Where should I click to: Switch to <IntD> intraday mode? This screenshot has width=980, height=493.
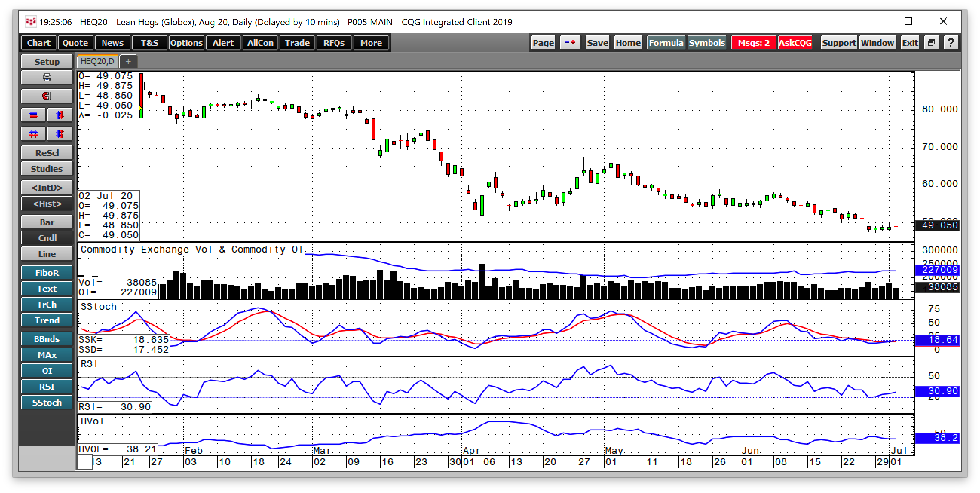point(47,188)
